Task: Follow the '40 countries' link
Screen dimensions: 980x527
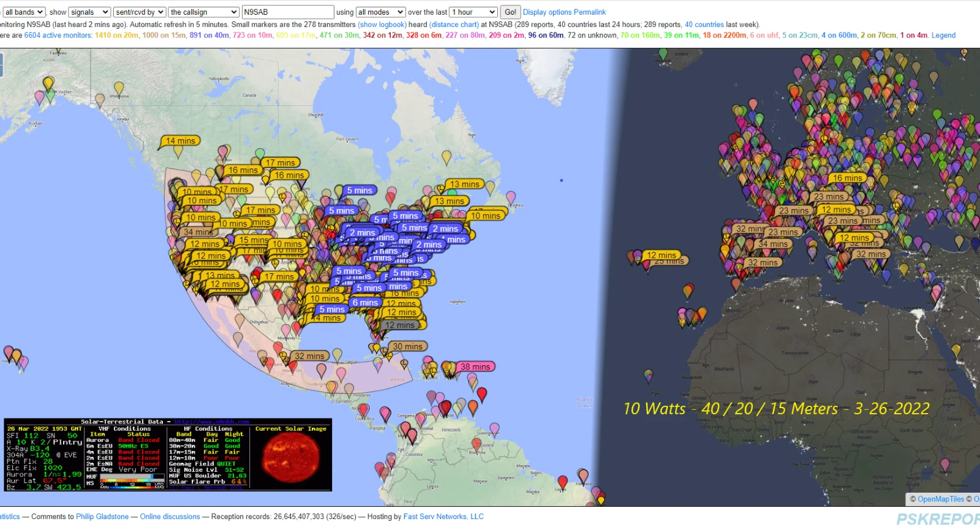Action: [704, 25]
